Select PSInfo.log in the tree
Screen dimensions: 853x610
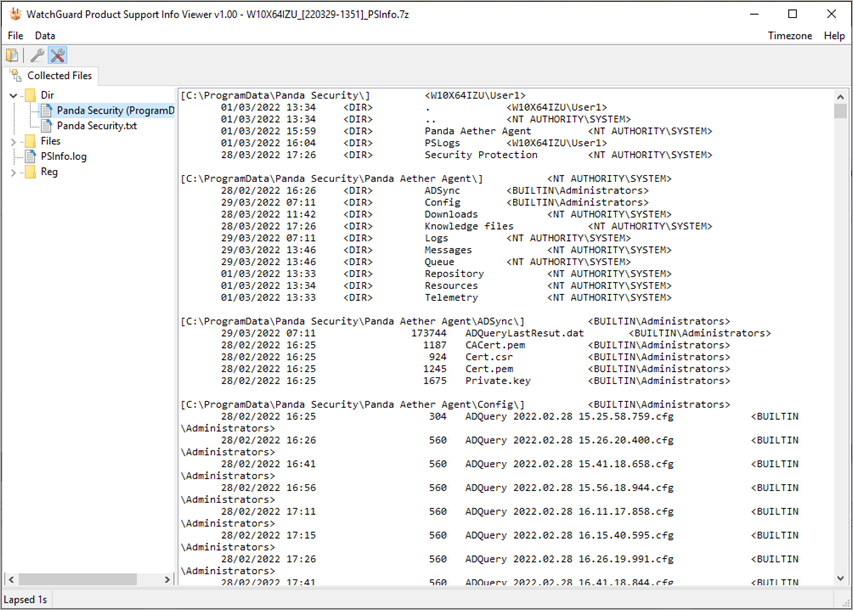63,157
